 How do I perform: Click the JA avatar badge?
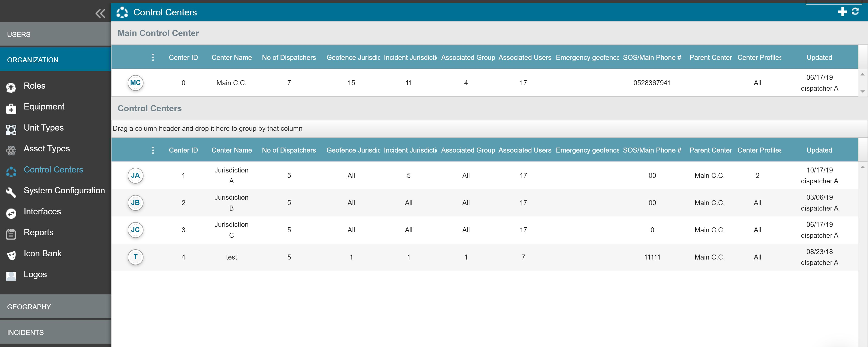coord(136,175)
